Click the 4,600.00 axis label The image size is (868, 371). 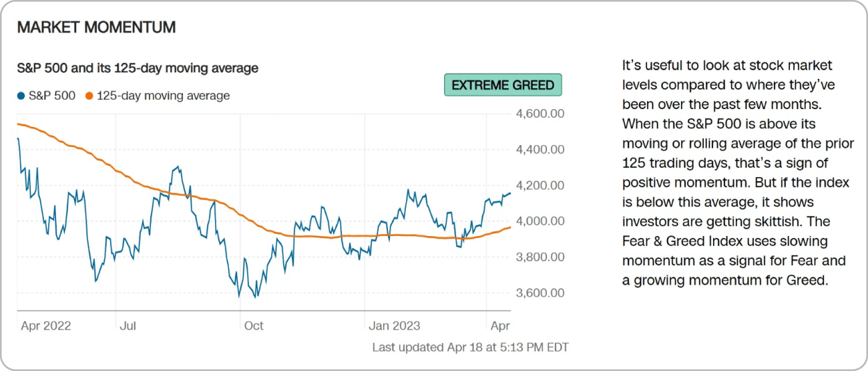pos(540,114)
